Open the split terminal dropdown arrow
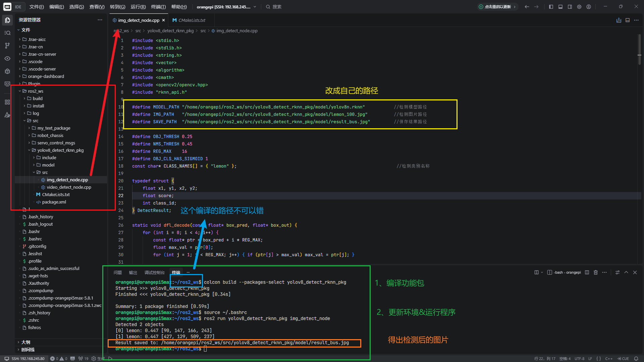The width and height of the screenshot is (644, 362). [x=542, y=272]
